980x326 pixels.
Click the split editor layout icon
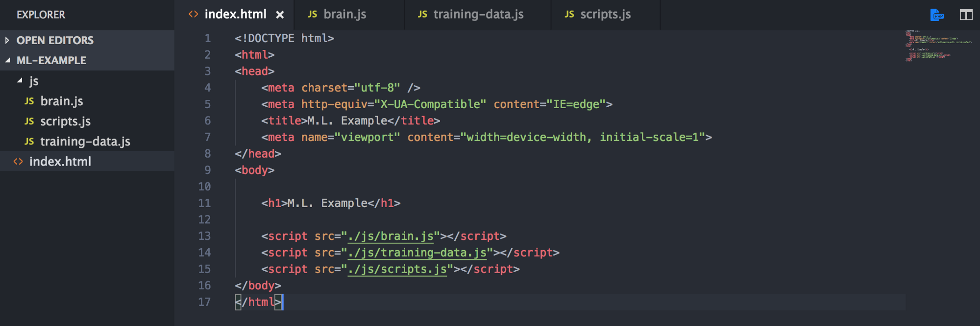tap(966, 15)
